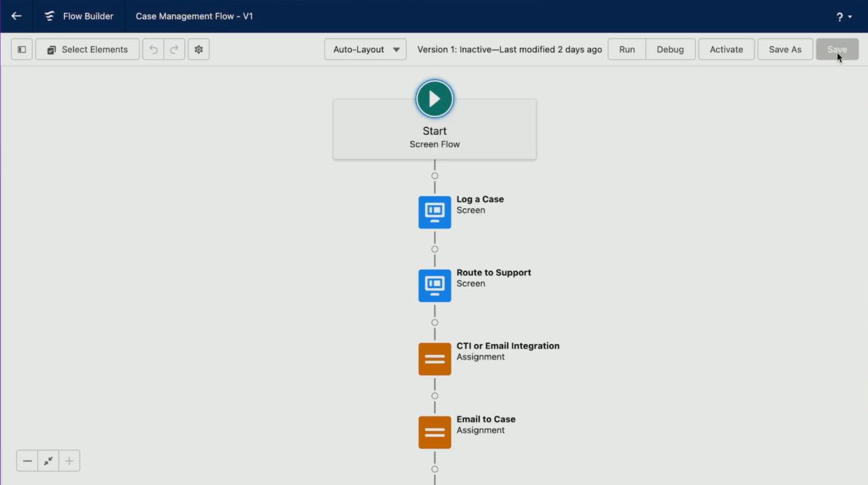Select CTI or Email Integration assignment icon

434,359
